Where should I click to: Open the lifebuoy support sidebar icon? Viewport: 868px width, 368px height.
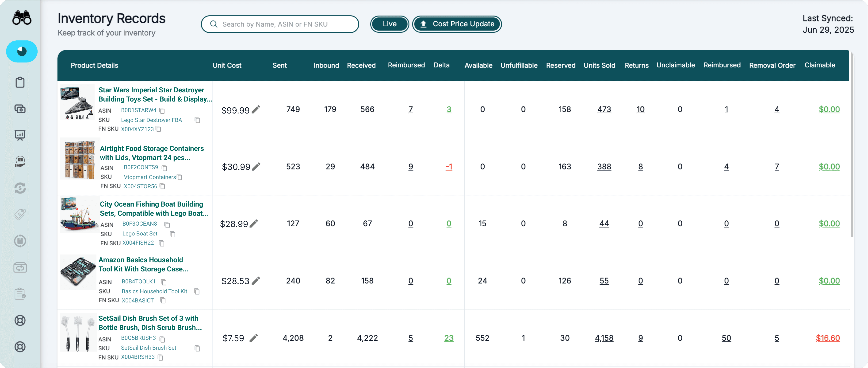20,320
